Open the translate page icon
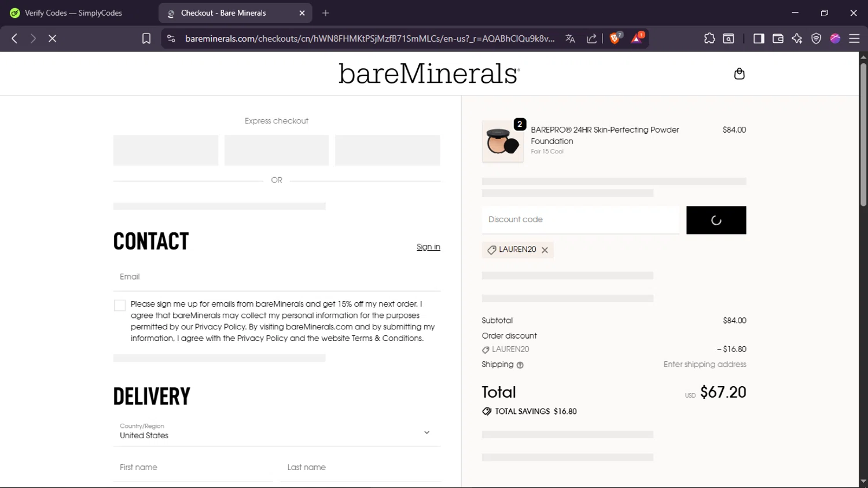This screenshot has width=868, height=488. pos(570,38)
